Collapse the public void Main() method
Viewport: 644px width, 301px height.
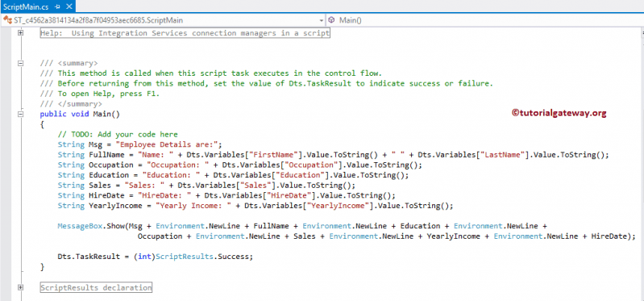(20, 114)
